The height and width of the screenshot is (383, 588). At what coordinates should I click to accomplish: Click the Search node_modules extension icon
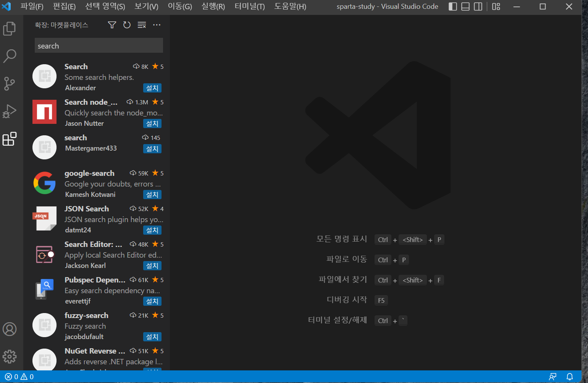(x=45, y=112)
